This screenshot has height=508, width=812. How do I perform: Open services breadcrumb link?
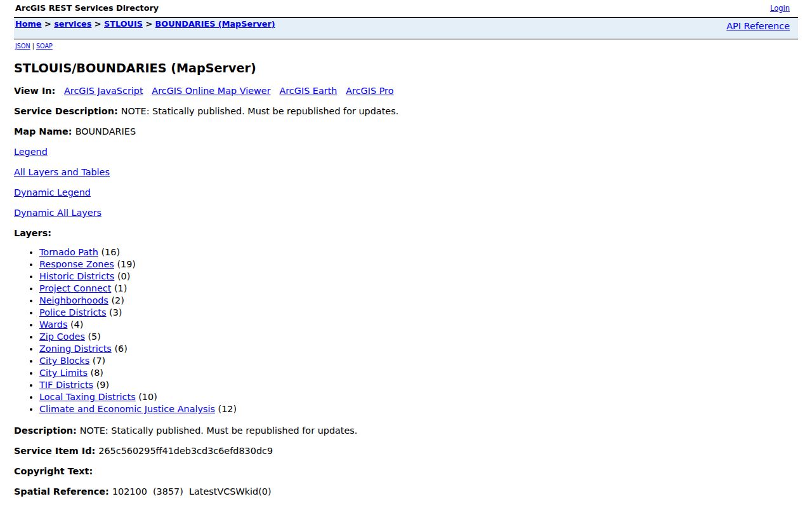[73, 24]
